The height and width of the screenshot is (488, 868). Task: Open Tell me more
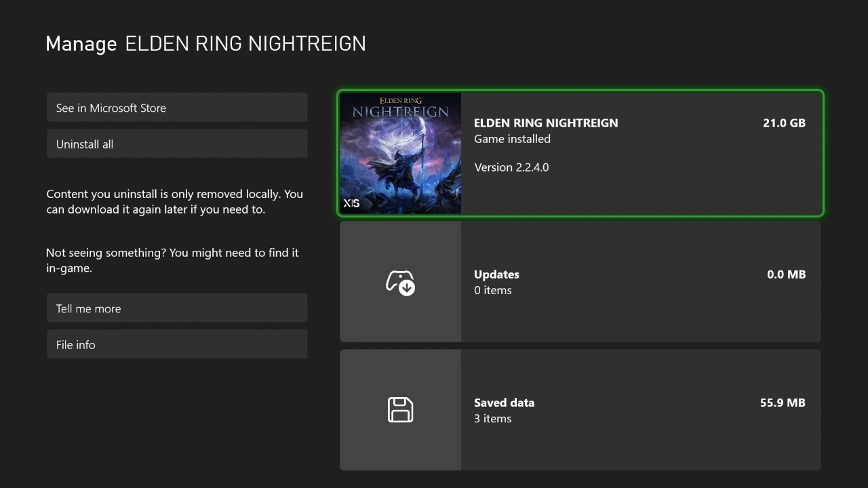176,308
